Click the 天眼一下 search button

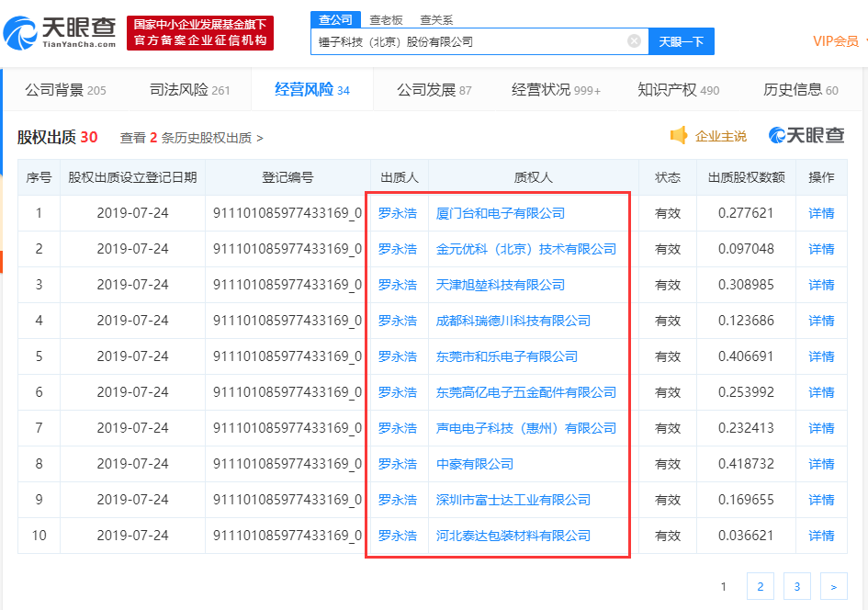coord(681,41)
